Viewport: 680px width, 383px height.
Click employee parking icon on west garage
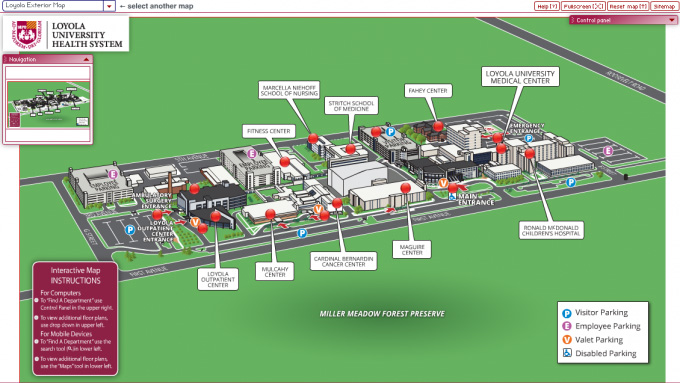pyautogui.click(x=113, y=174)
